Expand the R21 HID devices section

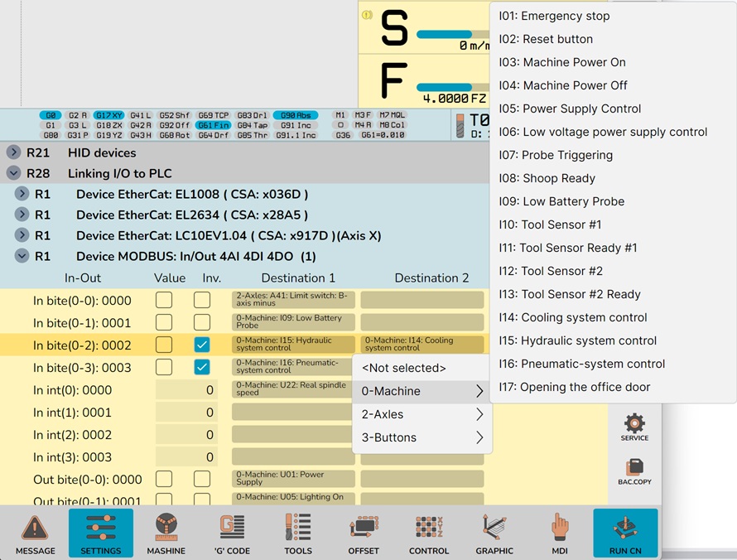(14, 152)
